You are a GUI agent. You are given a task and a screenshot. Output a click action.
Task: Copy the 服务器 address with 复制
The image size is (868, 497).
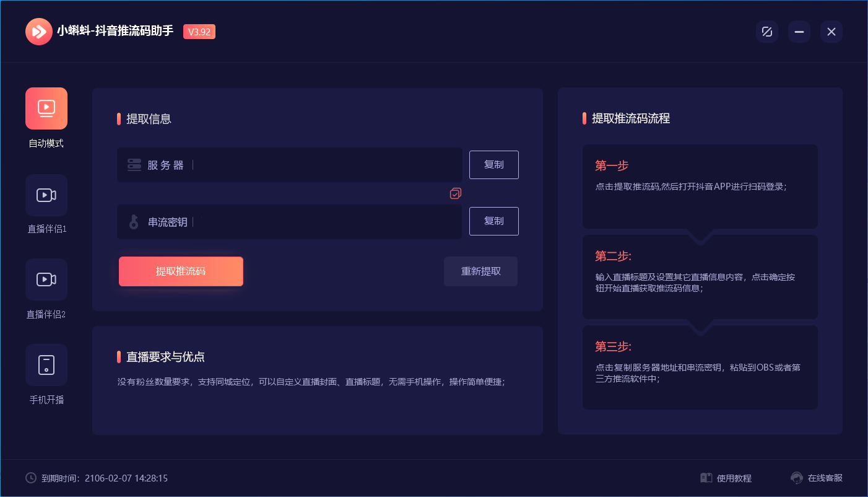click(493, 165)
